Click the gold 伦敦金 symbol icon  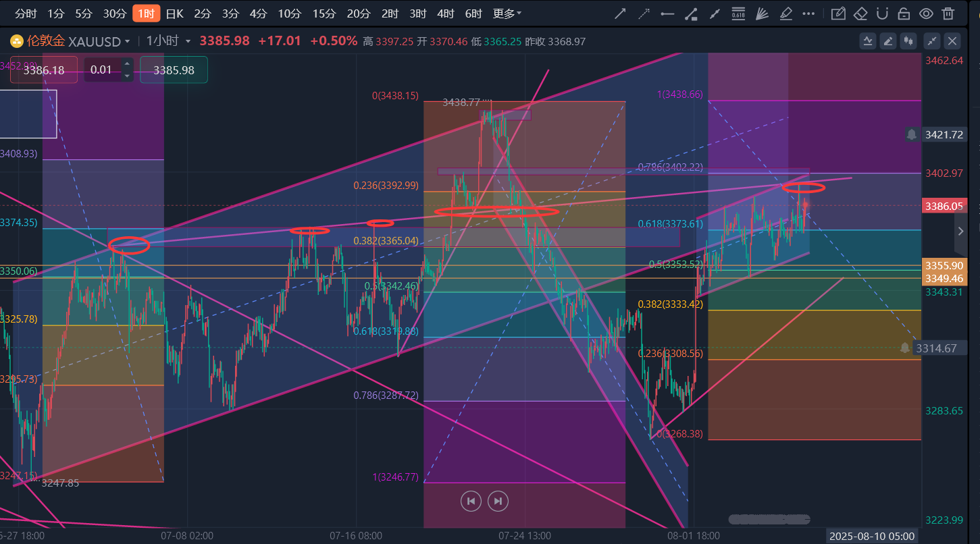tap(16, 41)
